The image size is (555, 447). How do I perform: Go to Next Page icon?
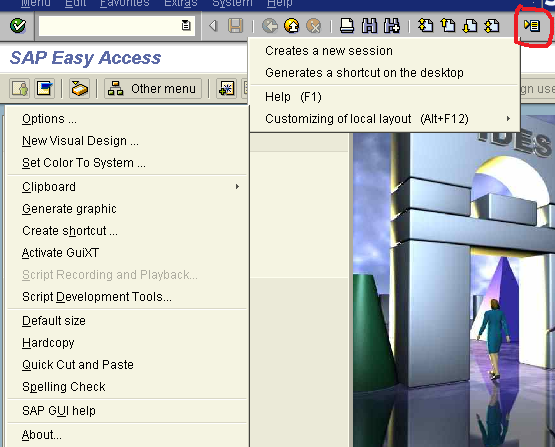(x=470, y=25)
